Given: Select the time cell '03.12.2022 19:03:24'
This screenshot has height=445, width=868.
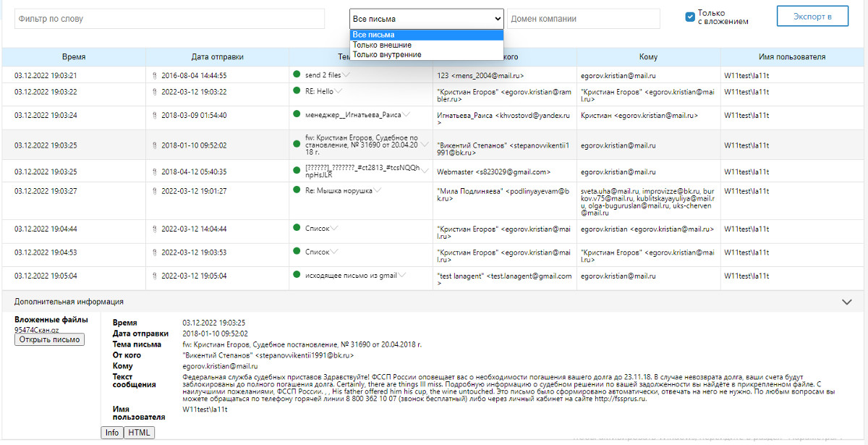Looking at the screenshot, I should pos(46,115).
